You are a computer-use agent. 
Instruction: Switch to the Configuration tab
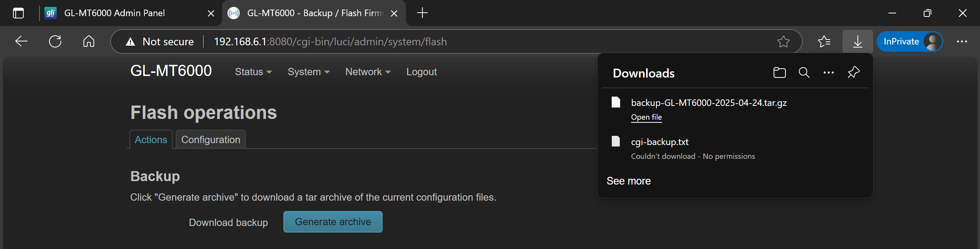(211, 140)
